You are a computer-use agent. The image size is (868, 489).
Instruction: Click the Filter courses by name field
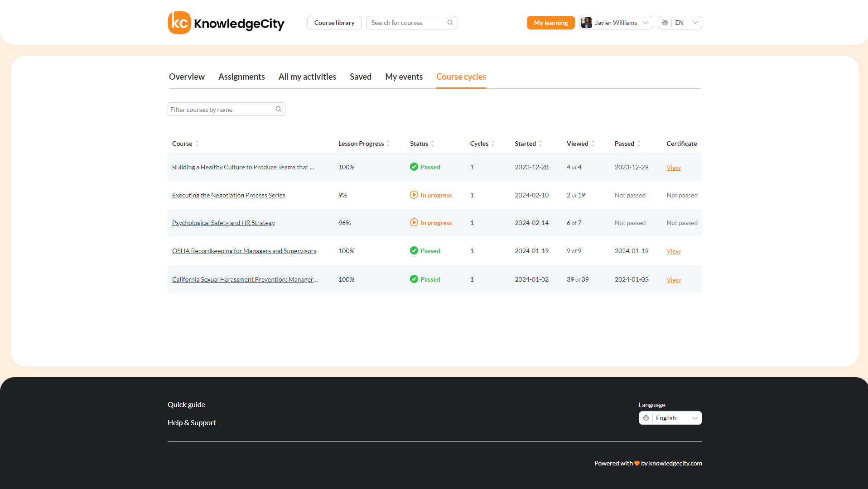(222, 109)
